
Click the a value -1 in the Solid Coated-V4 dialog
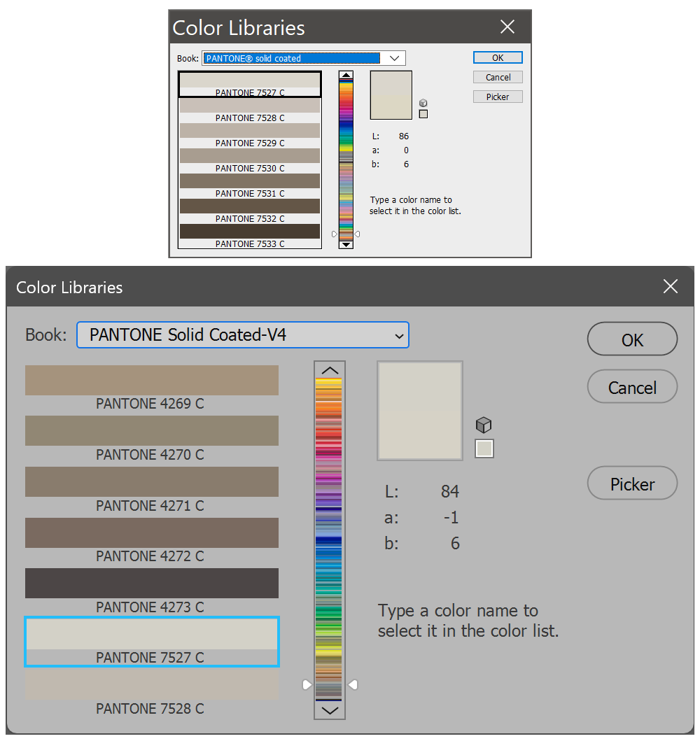click(451, 518)
